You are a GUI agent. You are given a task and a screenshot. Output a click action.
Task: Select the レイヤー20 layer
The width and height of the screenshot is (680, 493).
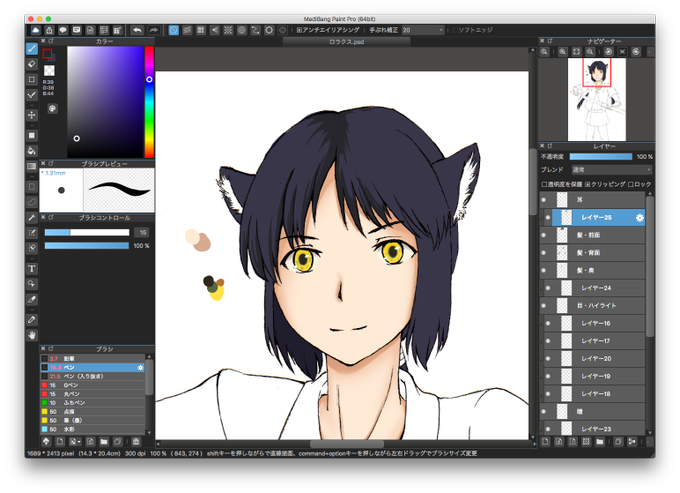pos(592,359)
